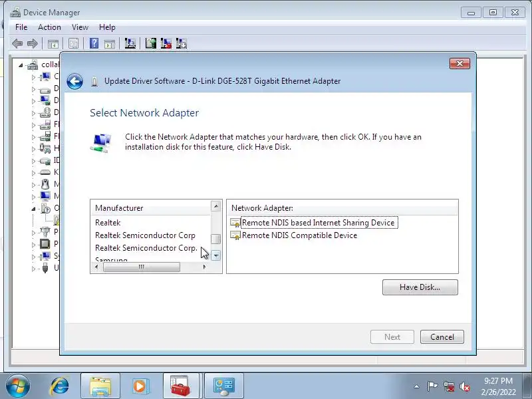The width and height of the screenshot is (532, 399).
Task: Select the processor chip icon in device tree
Action: pos(45,243)
